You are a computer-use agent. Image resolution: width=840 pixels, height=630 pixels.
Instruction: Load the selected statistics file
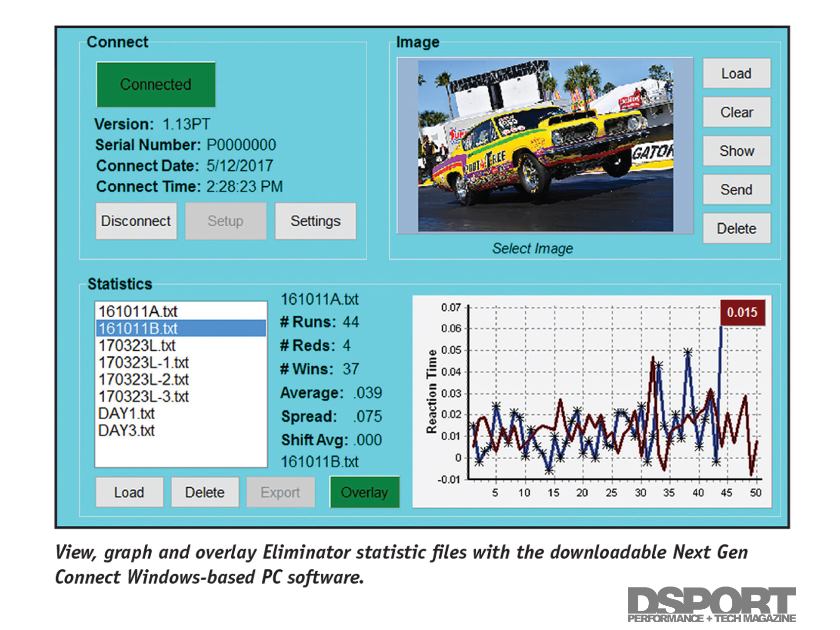(129, 492)
